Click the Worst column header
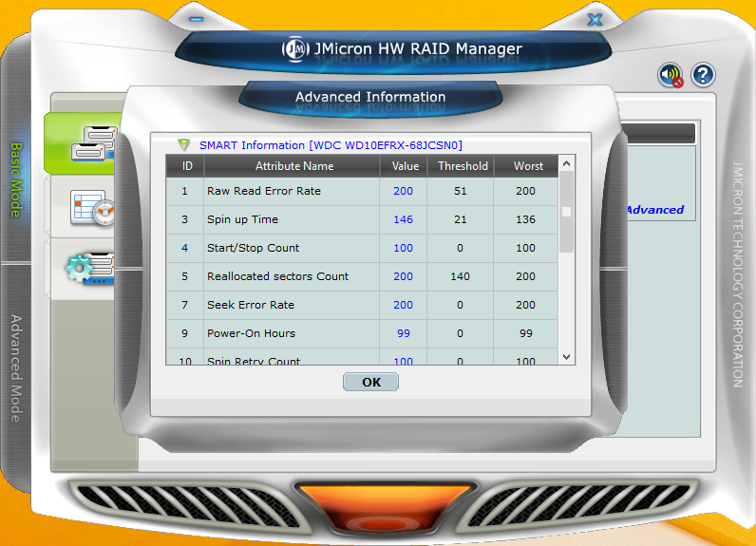The image size is (756, 546). click(x=526, y=166)
